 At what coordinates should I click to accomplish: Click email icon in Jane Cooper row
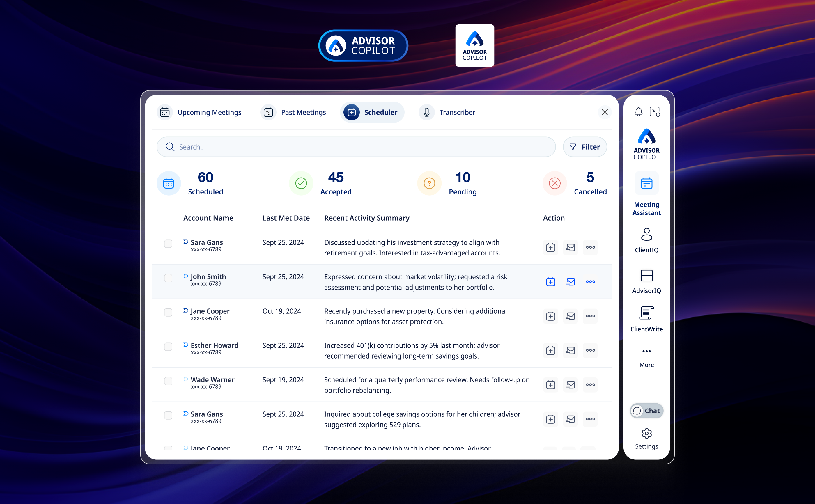(570, 316)
